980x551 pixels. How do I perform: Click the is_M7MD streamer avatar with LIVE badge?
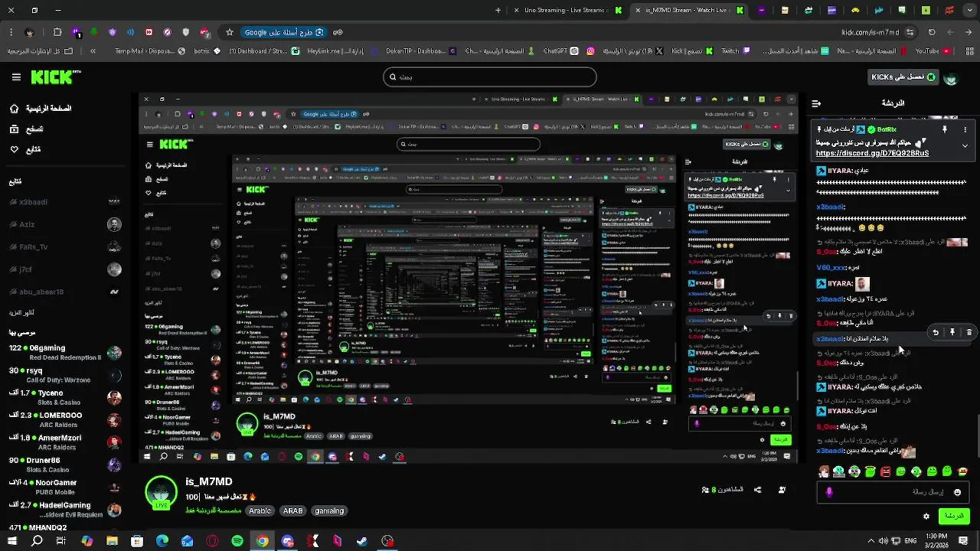click(162, 494)
